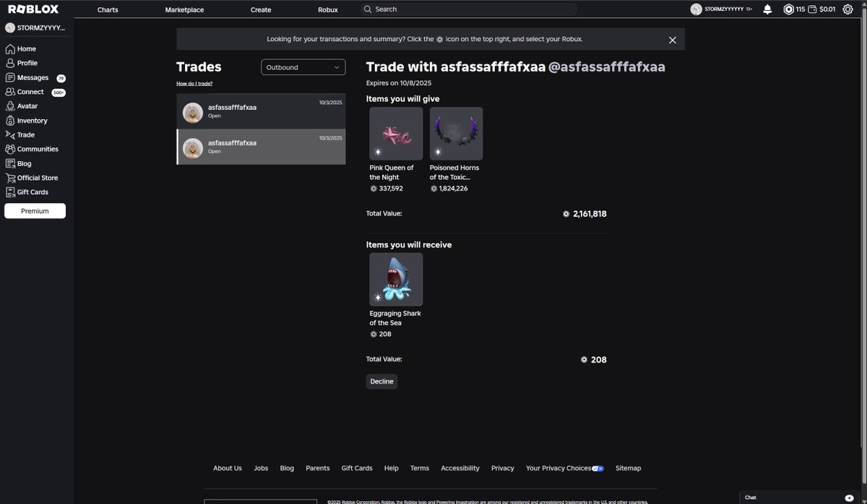This screenshot has width=867, height=504.
Task: Click STORMZYYYYYY avatar in top bar
Action: pos(696,9)
